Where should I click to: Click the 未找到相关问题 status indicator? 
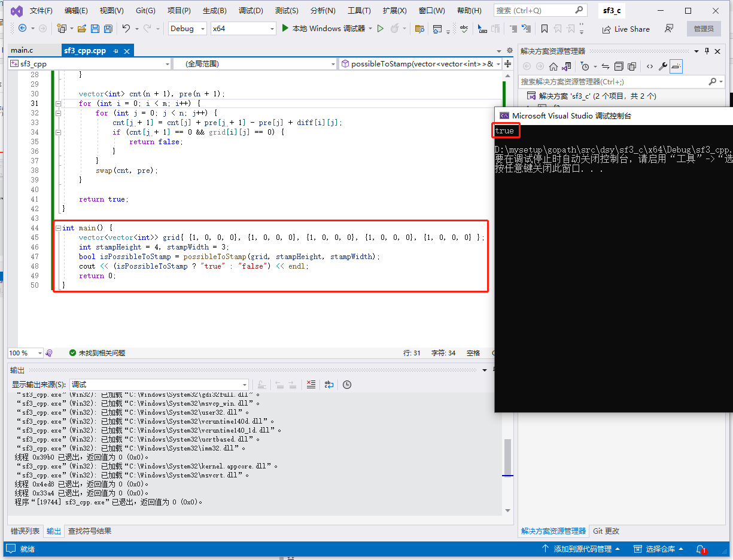click(97, 353)
